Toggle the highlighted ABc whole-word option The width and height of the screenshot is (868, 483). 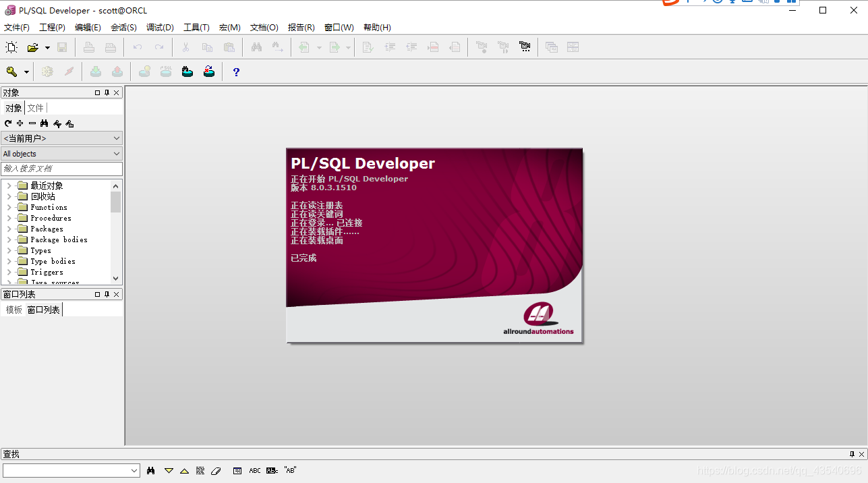[272, 470]
